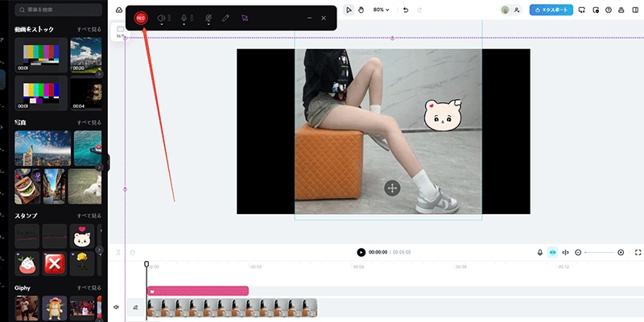Choose the city skyline clouds photo
This screenshot has width=644, height=322.
coord(43,148)
